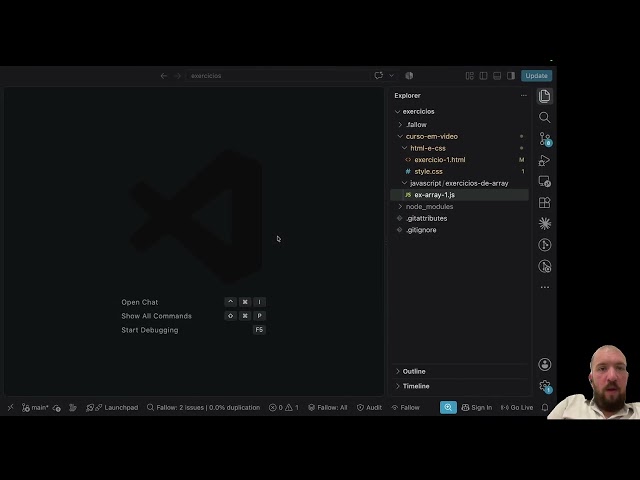Click the Explorer panel more actions ellipsis
The width and height of the screenshot is (640, 480).
pos(524,96)
